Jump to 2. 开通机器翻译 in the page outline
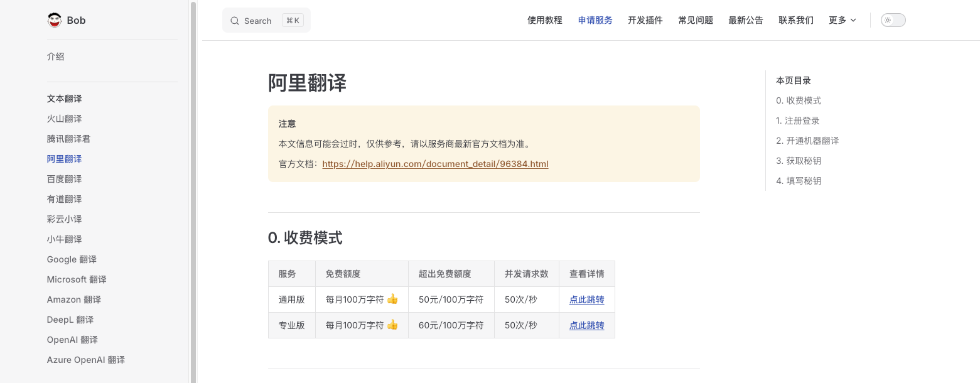The width and height of the screenshot is (980, 383). pos(807,141)
